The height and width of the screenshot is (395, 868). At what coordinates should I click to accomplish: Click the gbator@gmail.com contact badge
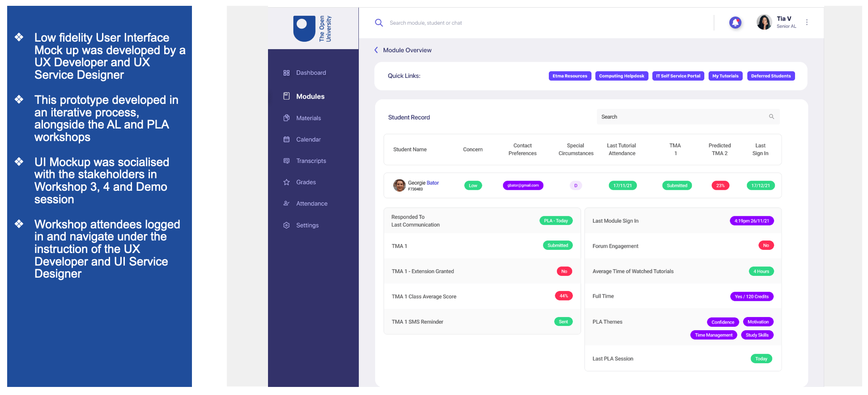523,185
